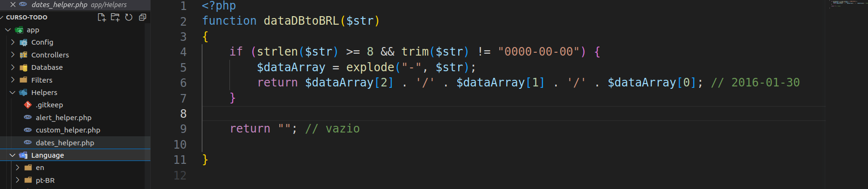Click the Database folder icon

23,67
